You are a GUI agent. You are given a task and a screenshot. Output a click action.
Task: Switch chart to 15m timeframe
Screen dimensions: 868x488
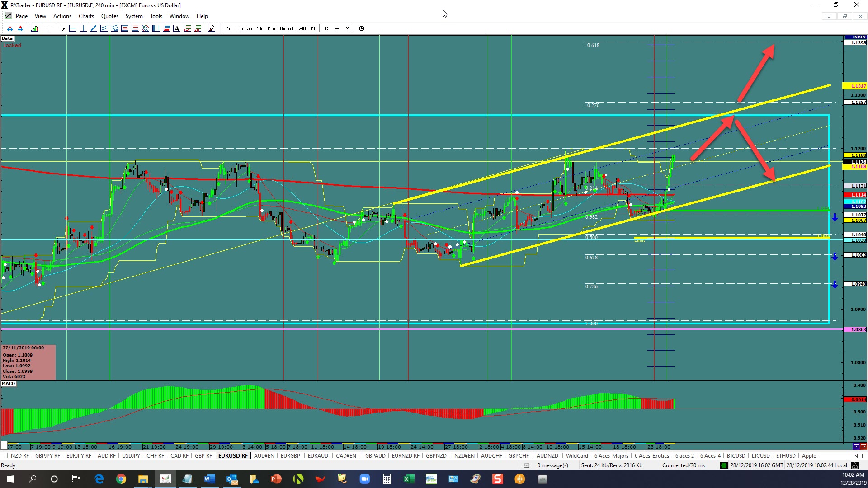coord(271,28)
